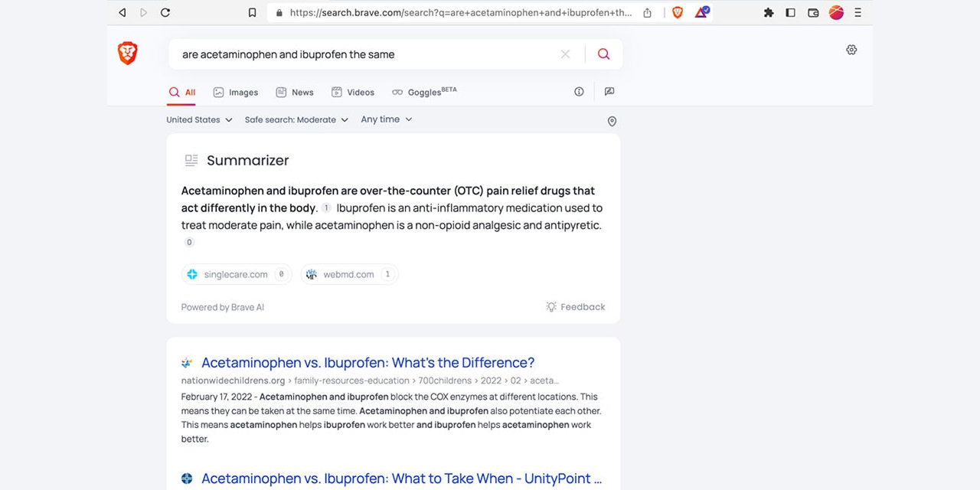Click citation marker 0 below the summary

pyautogui.click(x=189, y=242)
